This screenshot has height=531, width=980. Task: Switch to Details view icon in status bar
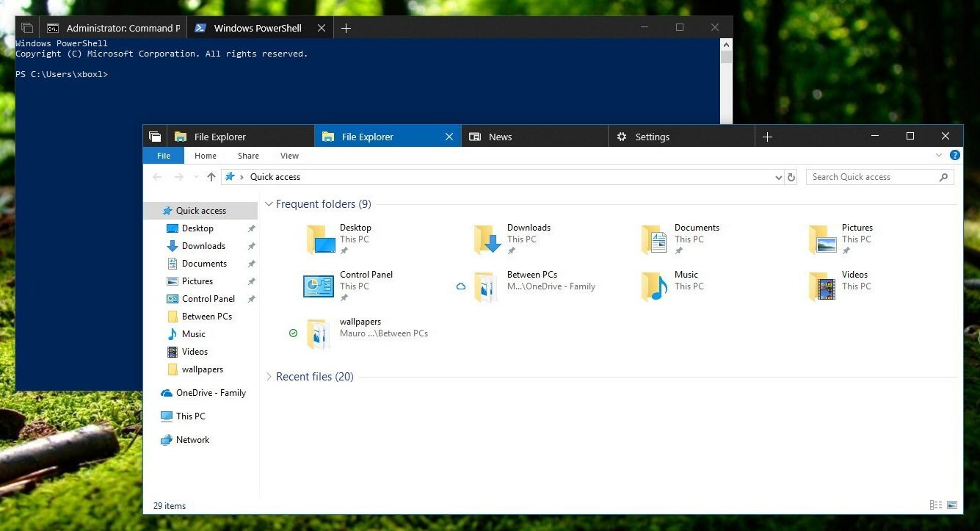[x=936, y=505]
